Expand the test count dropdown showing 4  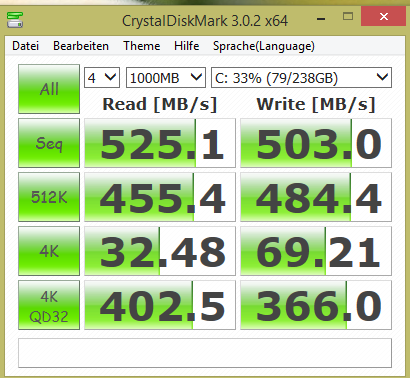pyautogui.click(x=102, y=78)
